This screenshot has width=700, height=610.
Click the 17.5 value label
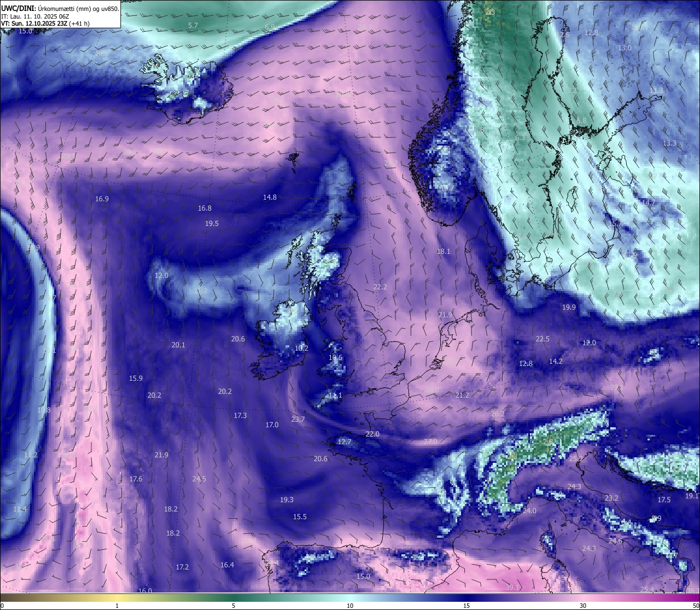coord(664,500)
